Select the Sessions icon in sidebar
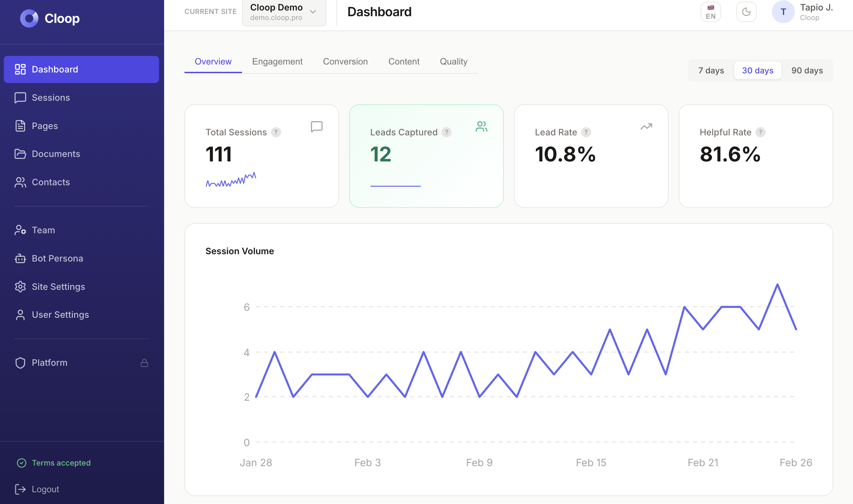 click(20, 98)
